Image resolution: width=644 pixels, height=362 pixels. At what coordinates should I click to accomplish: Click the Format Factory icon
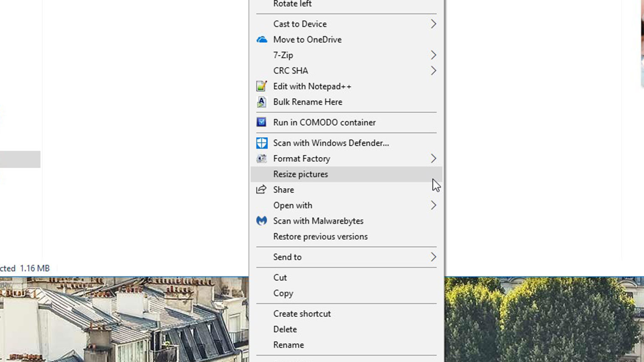(261, 159)
